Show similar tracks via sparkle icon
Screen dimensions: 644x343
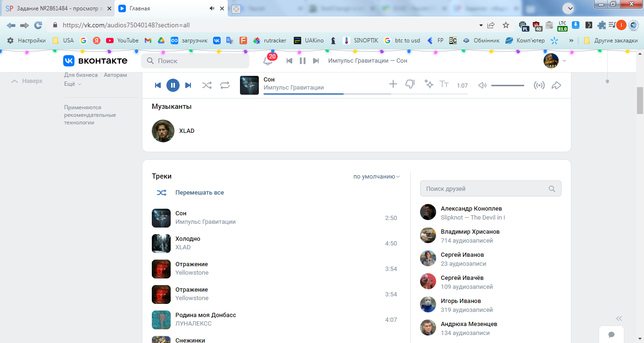(429, 84)
